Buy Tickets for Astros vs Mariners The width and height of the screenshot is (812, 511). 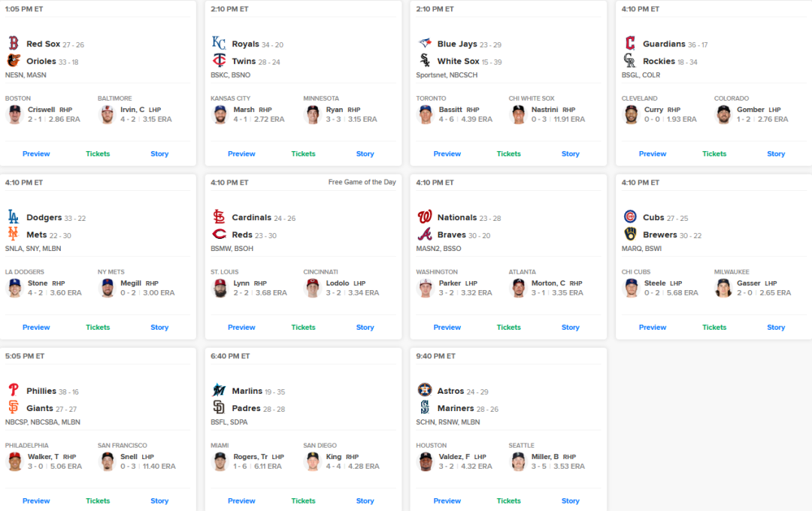(x=508, y=500)
